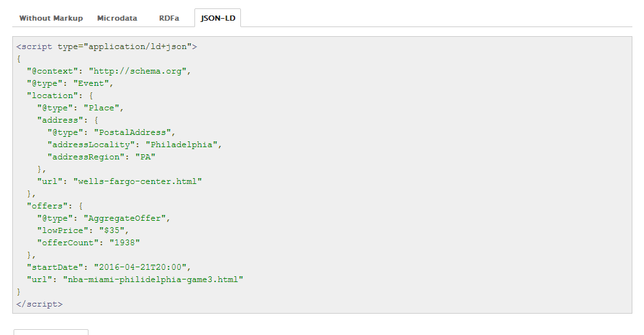This screenshot has width=644, height=335.
Task: Click the closing </script> tag line
Action: click(x=39, y=305)
